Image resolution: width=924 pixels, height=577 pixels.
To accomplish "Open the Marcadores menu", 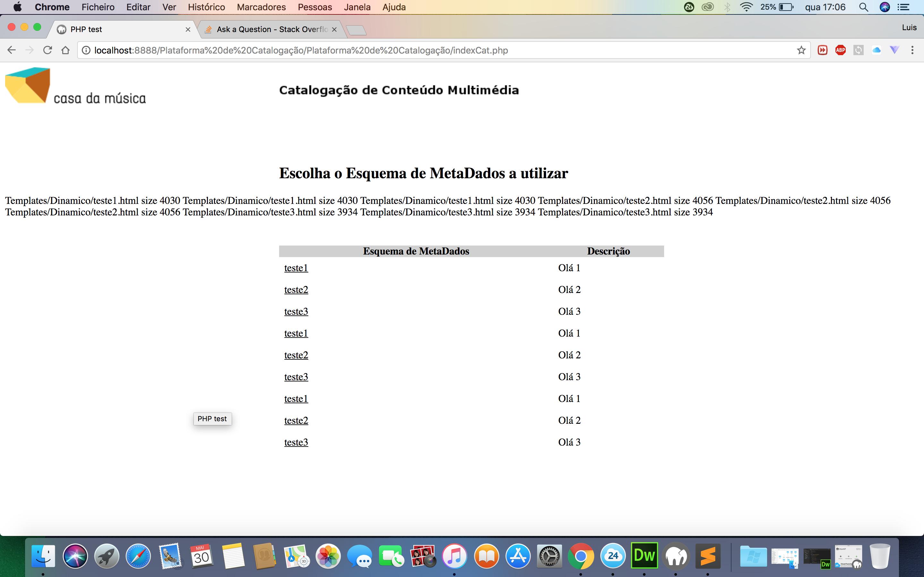I will tap(261, 7).
